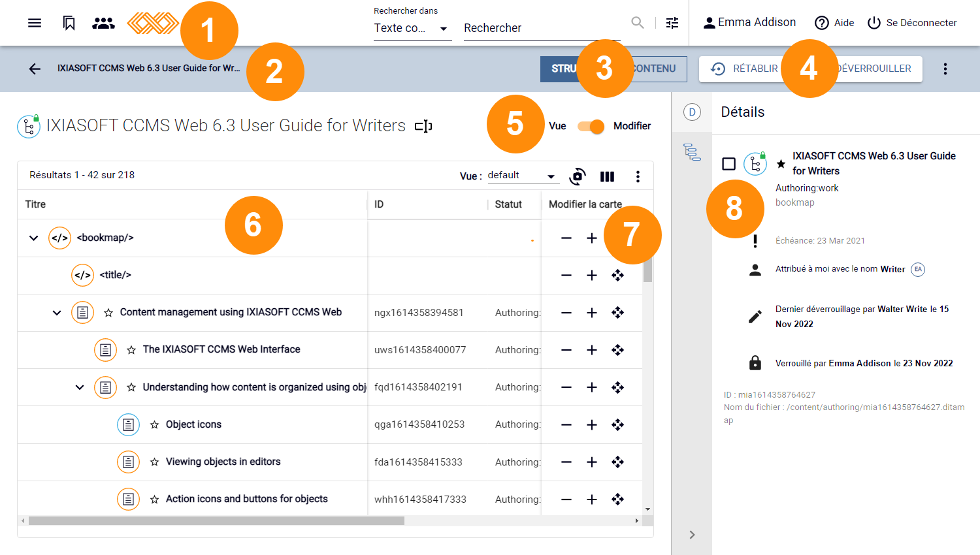Toggle favorite star on Content management row

pos(108,313)
